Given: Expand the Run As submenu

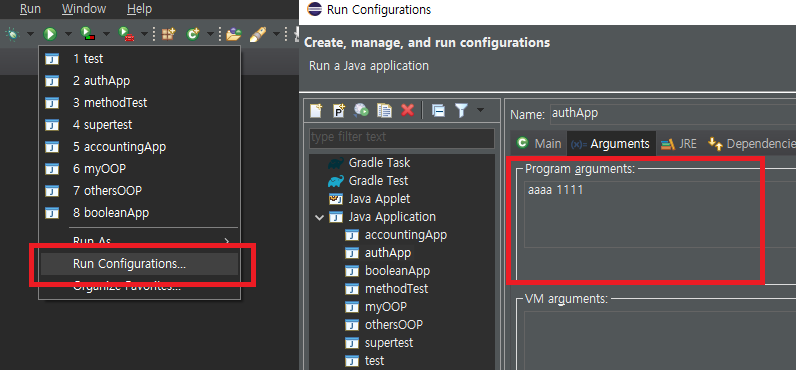Looking at the screenshot, I should [139, 241].
